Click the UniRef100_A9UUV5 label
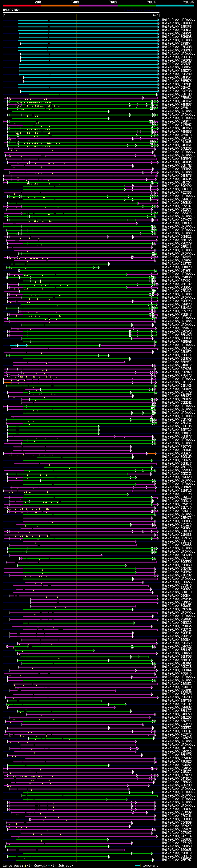The width and height of the screenshot is (197, 868). [177, 389]
